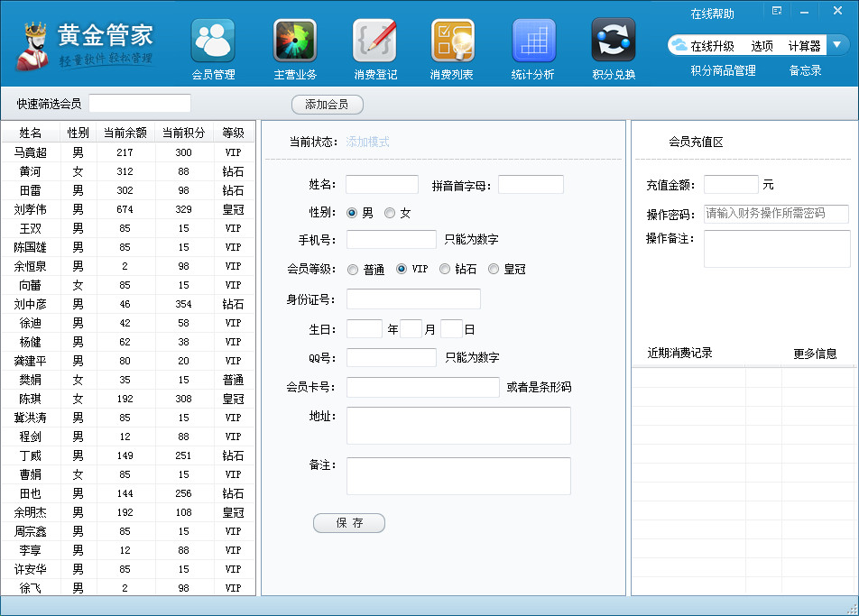Open the 统计分析 statistics analysis icon
859x616 pixels.
[533, 41]
